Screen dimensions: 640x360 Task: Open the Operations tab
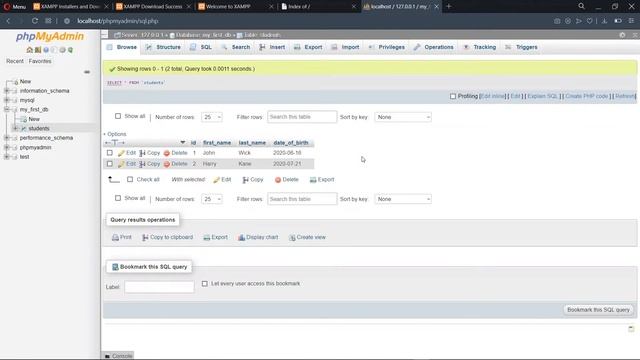(x=433, y=47)
